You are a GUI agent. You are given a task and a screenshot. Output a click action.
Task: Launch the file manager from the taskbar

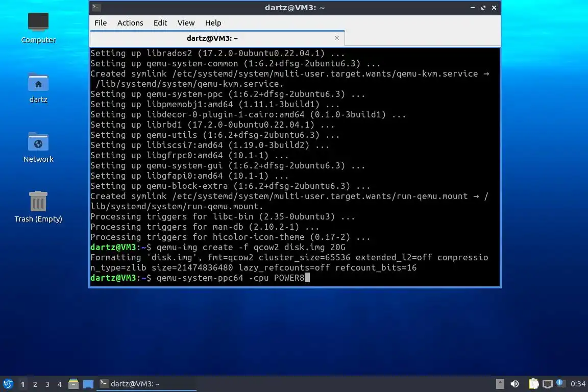73,384
